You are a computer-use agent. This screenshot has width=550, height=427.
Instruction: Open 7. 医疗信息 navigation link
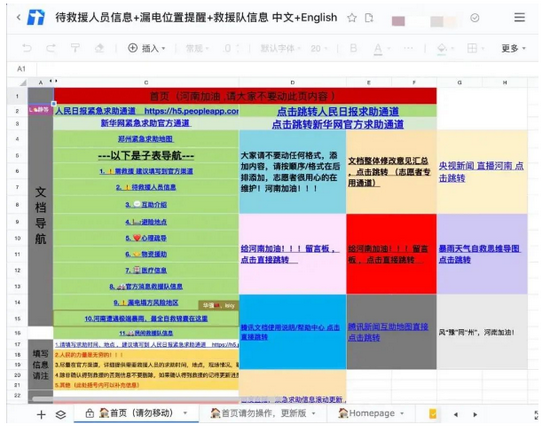(146, 270)
